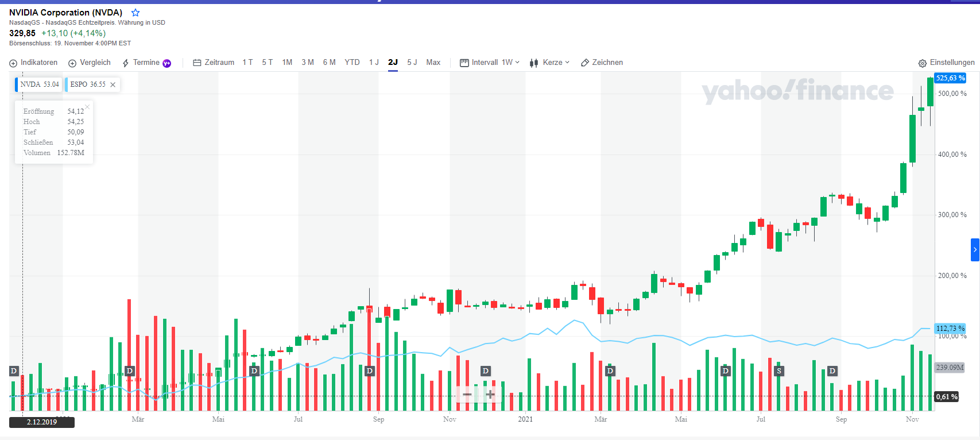Click the S split marker after Jul 2021
The height and width of the screenshot is (440, 980).
(x=779, y=371)
